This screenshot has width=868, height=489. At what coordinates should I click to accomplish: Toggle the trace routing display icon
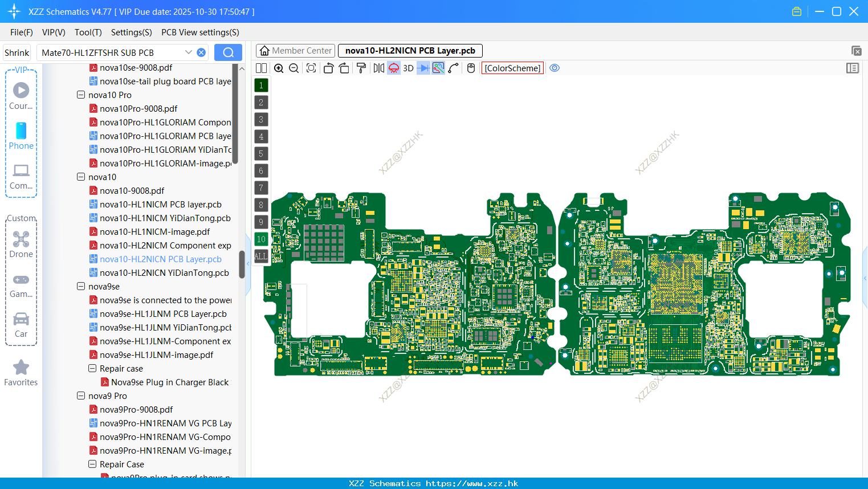[x=438, y=68]
